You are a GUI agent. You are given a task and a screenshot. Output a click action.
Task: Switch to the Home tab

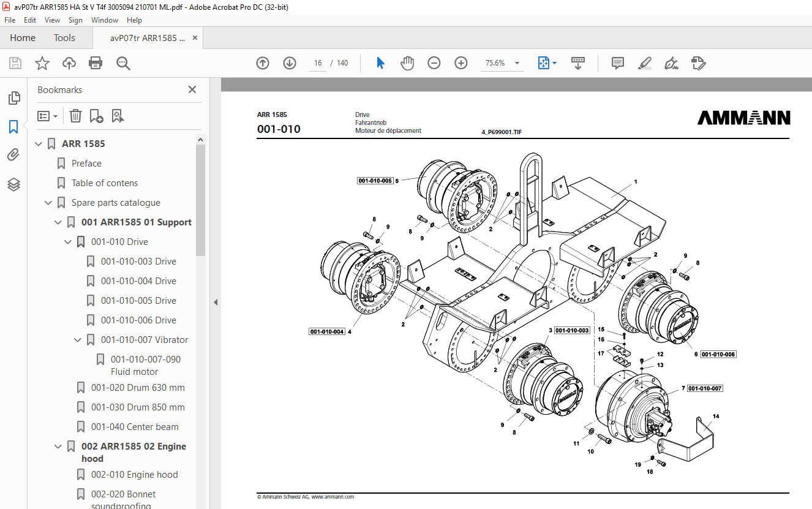tap(23, 38)
